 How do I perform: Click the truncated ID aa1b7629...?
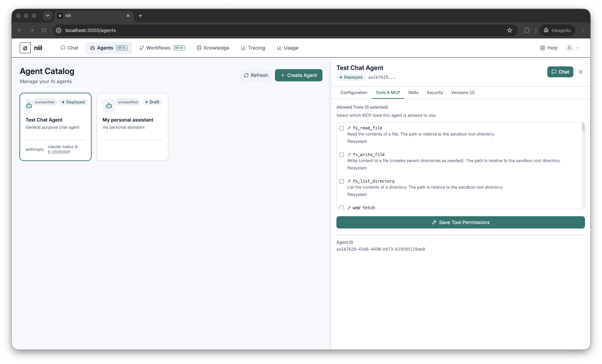(x=382, y=77)
